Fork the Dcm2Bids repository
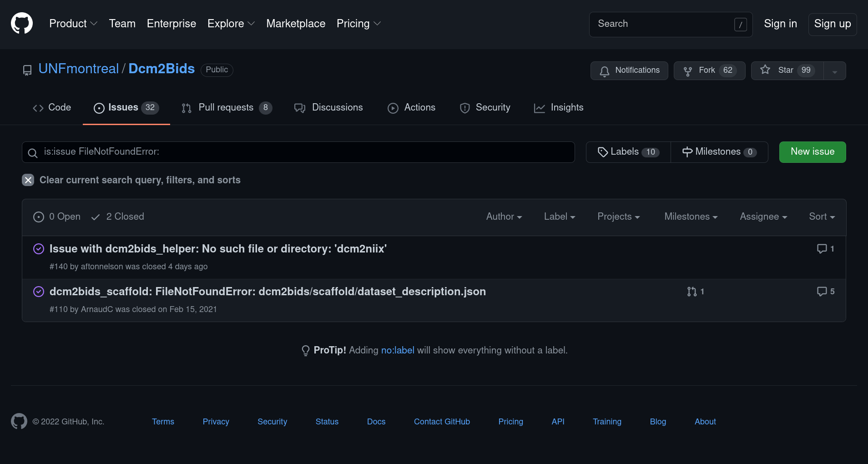The image size is (868, 464). (709, 71)
